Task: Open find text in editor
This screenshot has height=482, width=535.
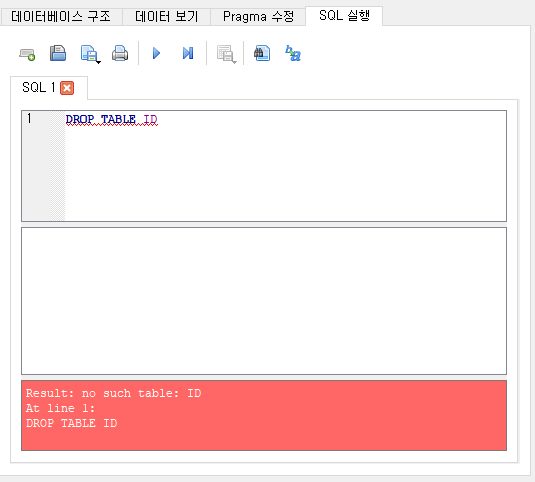Action: (262, 53)
